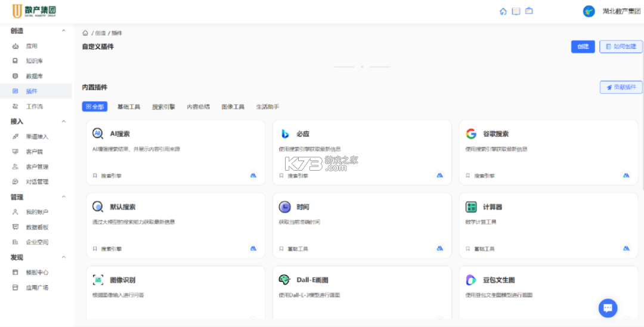Collapse the 管理 sidebar section
The width and height of the screenshot is (644, 327).
coord(64,197)
